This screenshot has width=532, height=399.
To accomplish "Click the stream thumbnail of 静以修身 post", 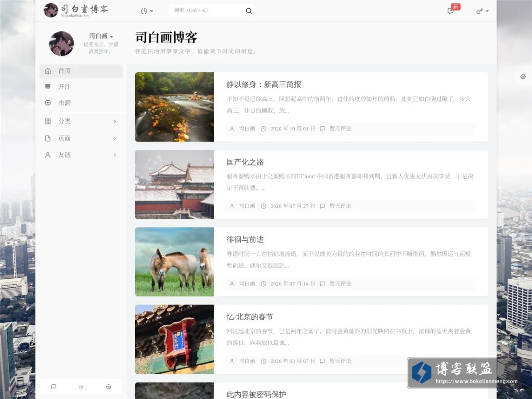I will point(175,107).
